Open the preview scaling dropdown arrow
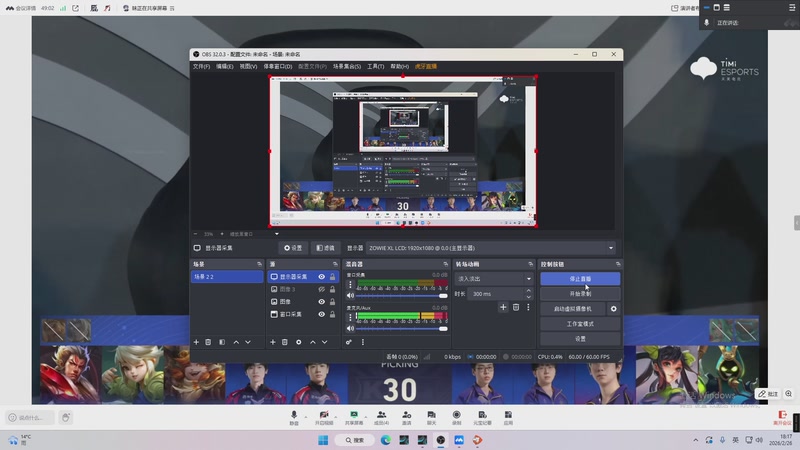 point(277,234)
